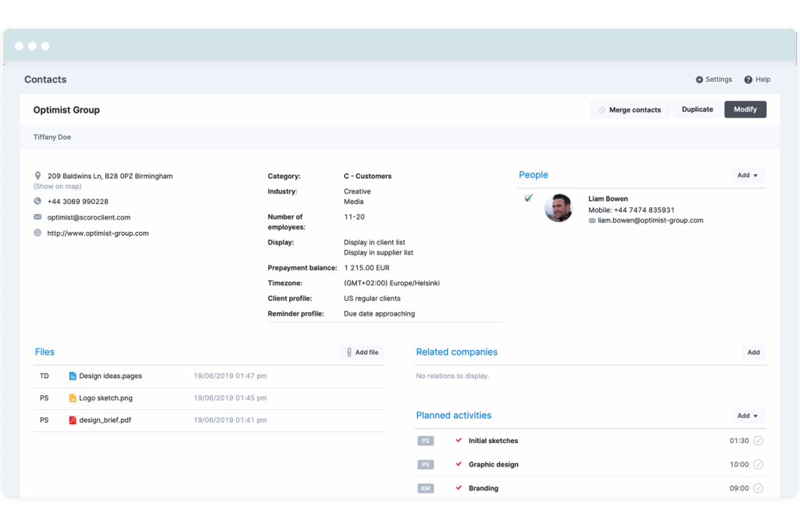Image resolution: width=800 pixels, height=532 pixels.
Task: Open the Initial sketches activity
Action: (493, 441)
